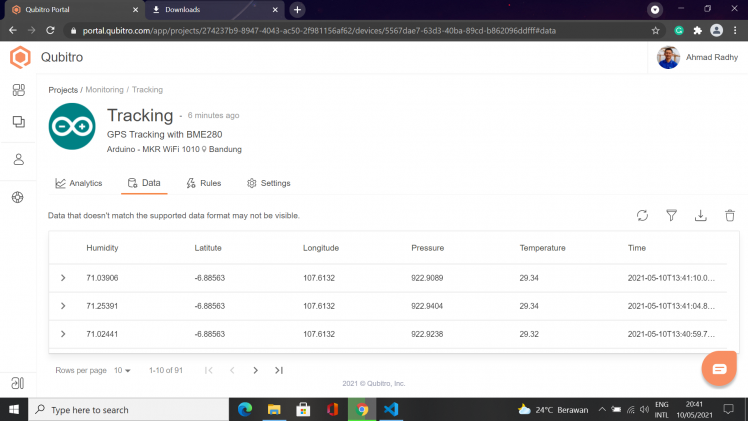The height and width of the screenshot is (421, 748).
Task: Open rows per page dropdown
Action: pos(122,370)
